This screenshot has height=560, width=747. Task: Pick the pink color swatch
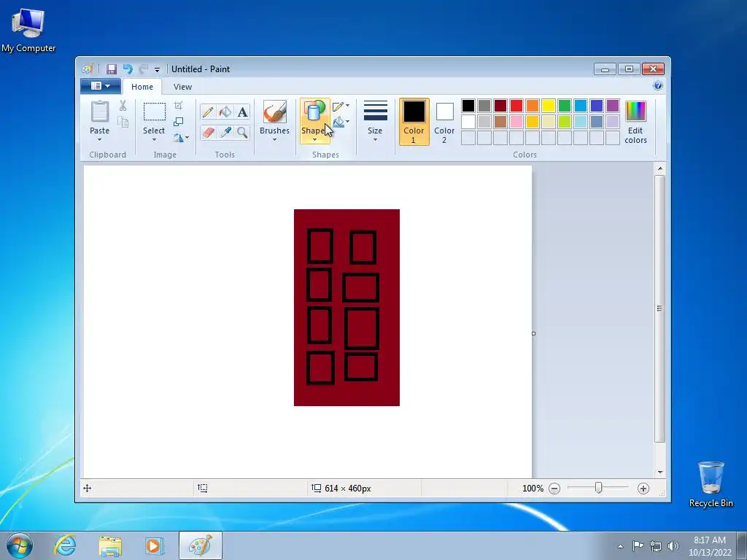click(516, 122)
